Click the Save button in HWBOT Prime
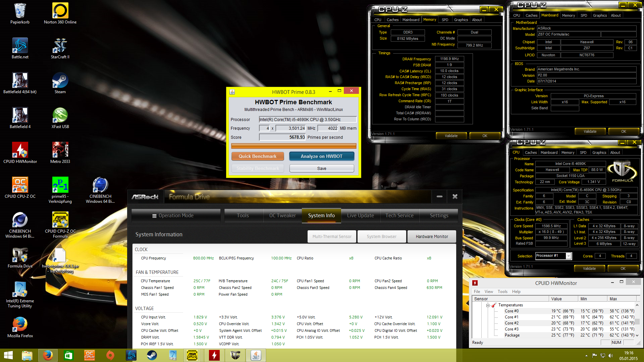Screen dimensions: 644x362 pos(321,168)
